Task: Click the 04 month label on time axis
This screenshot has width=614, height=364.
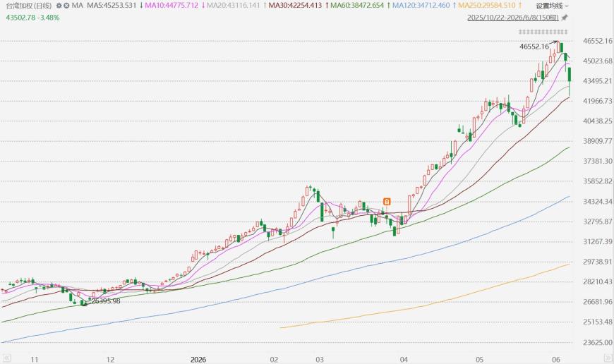Action: (404, 359)
